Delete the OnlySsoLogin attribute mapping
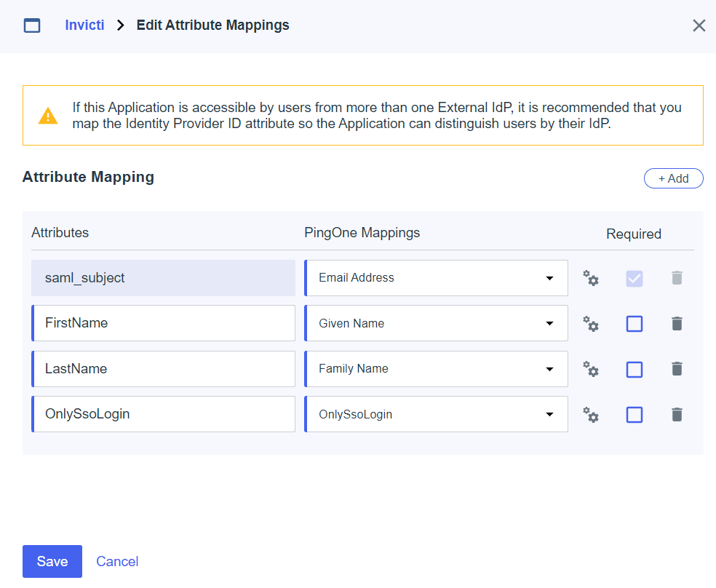This screenshot has width=716, height=588. coord(677,414)
